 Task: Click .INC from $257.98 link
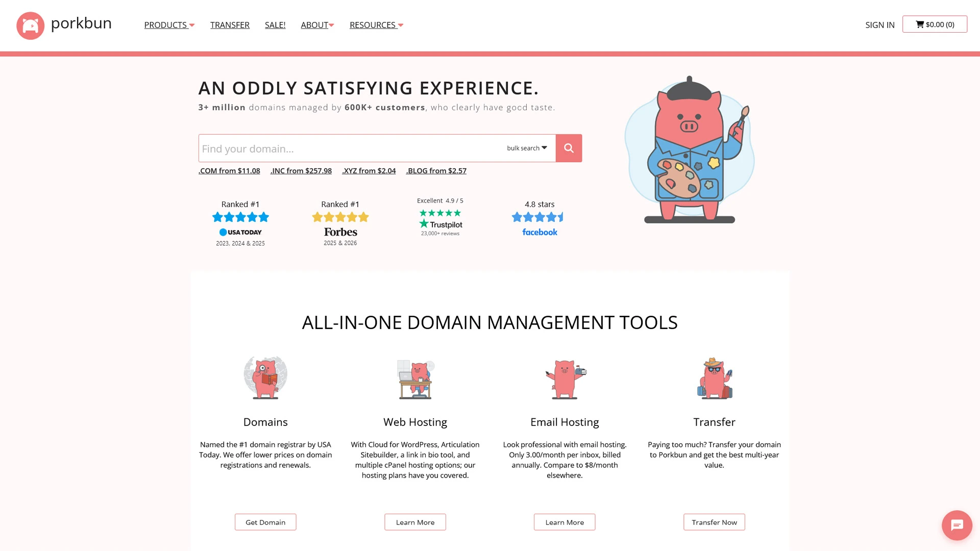[x=301, y=171]
